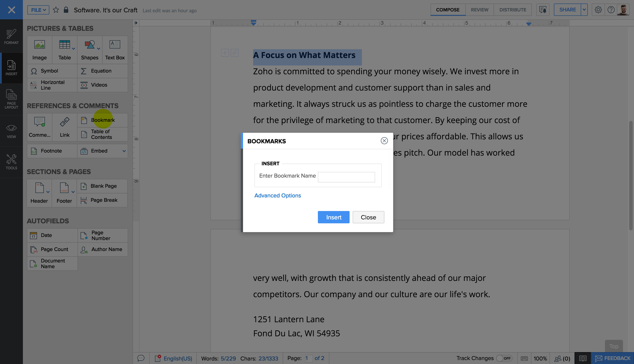This screenshot has height=364, width=634.
Task: Toggle the document lock icon
Action: click(66, 10)
